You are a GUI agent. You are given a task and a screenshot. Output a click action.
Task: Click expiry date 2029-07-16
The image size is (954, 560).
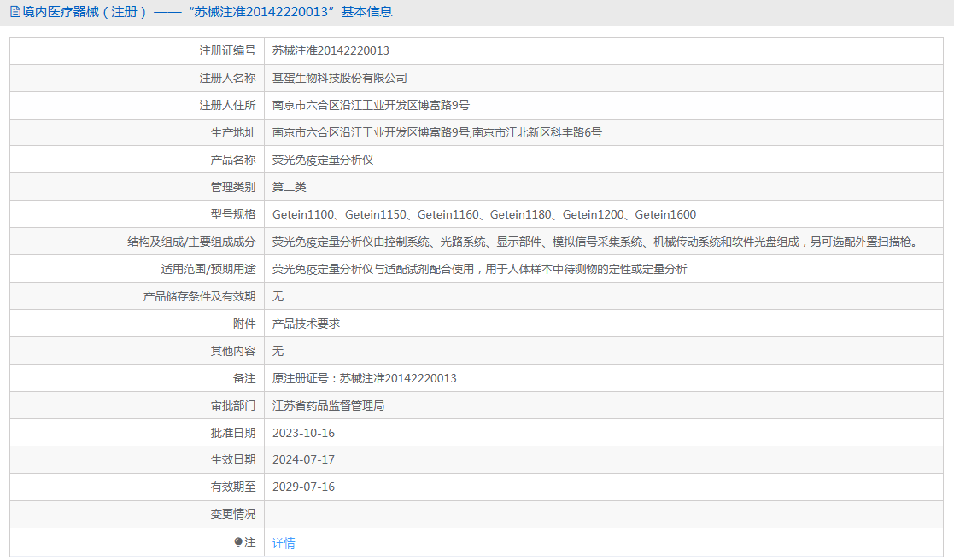pos(303,487)
